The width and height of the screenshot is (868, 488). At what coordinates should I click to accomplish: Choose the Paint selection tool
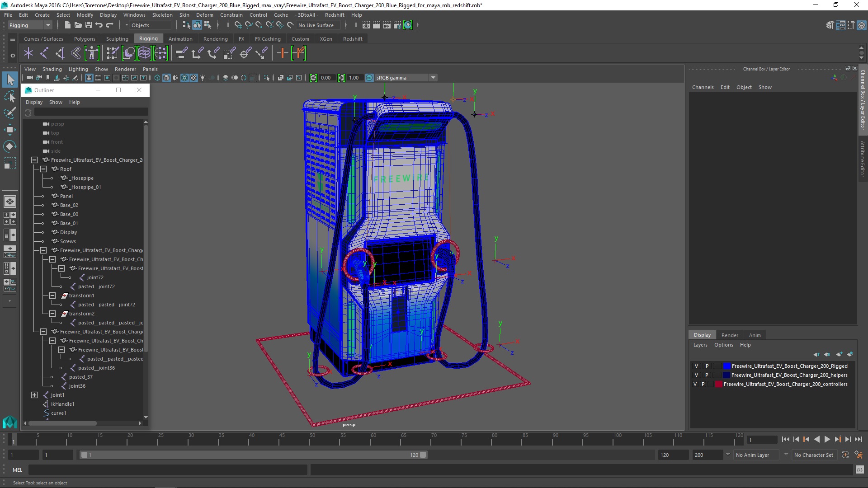[x=10, y=113]
